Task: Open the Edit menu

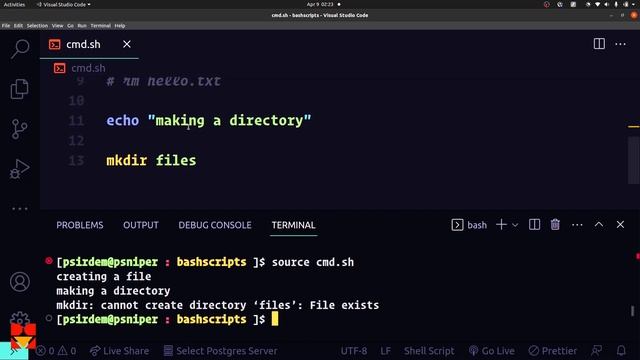Action: tap(18, 25)
